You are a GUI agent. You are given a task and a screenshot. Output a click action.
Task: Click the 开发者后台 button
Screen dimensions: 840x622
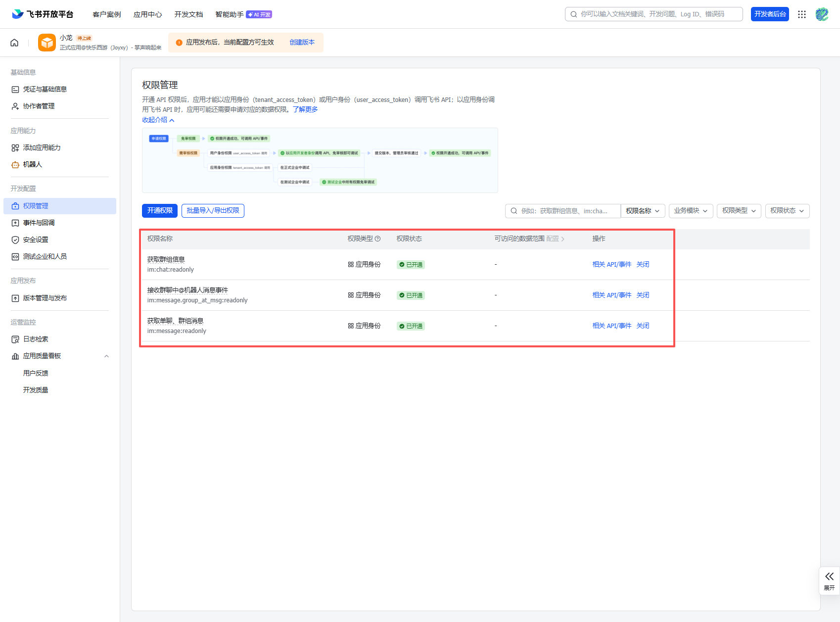pyautogui.click(x=770, y=14)
